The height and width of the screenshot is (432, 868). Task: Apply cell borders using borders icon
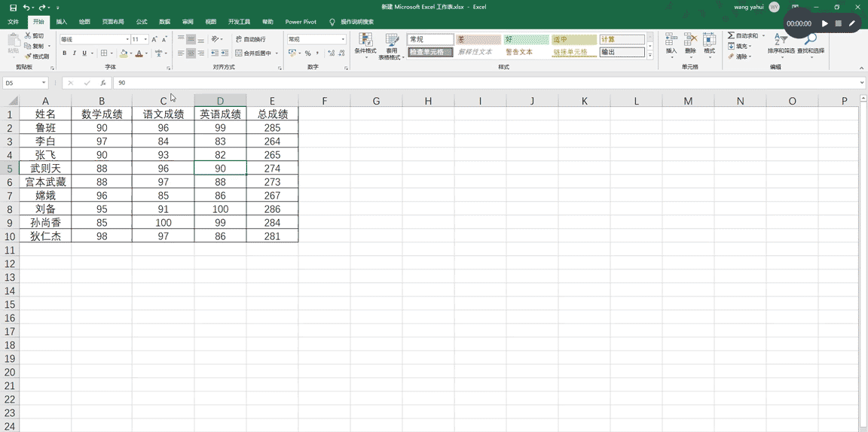[103, 53]
